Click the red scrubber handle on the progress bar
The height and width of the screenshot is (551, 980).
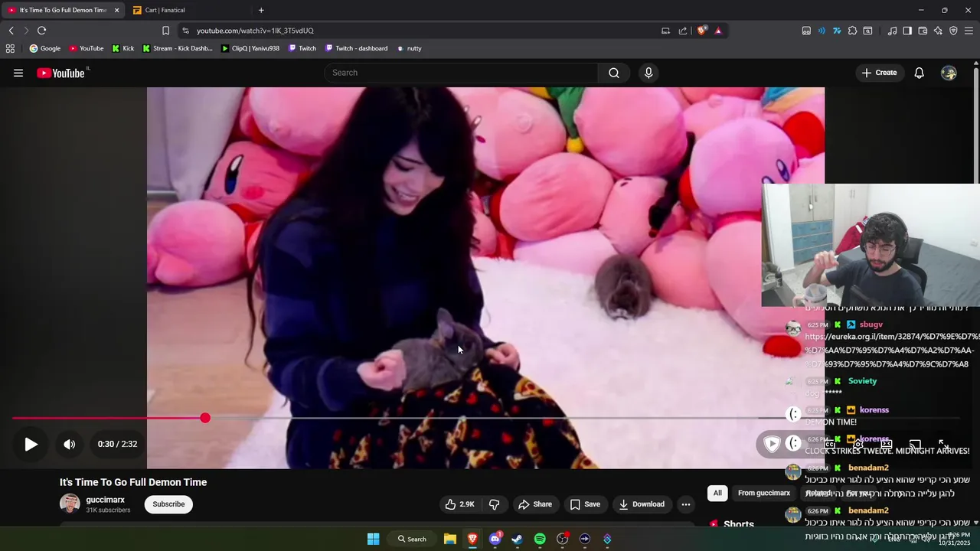coord(205,418)
